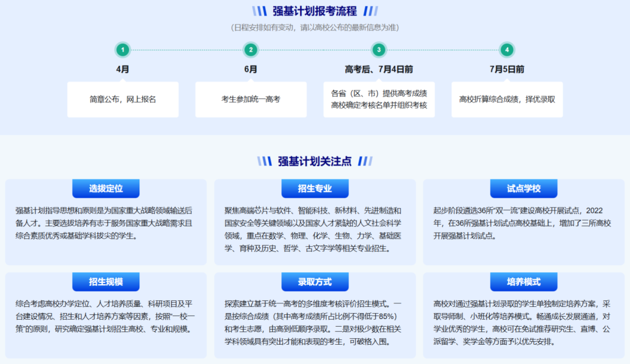630x364 pixels.
Task: Click step 1 circle for 4月
Action: tap(123, 50)
